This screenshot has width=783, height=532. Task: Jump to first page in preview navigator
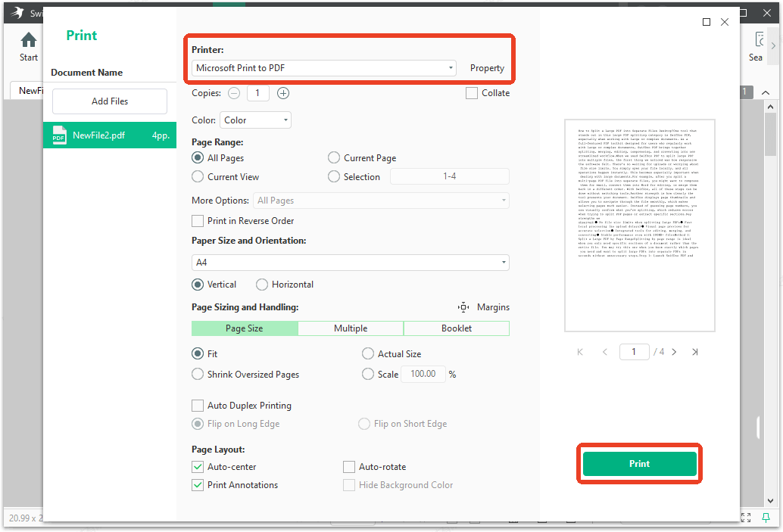[579, 351]
